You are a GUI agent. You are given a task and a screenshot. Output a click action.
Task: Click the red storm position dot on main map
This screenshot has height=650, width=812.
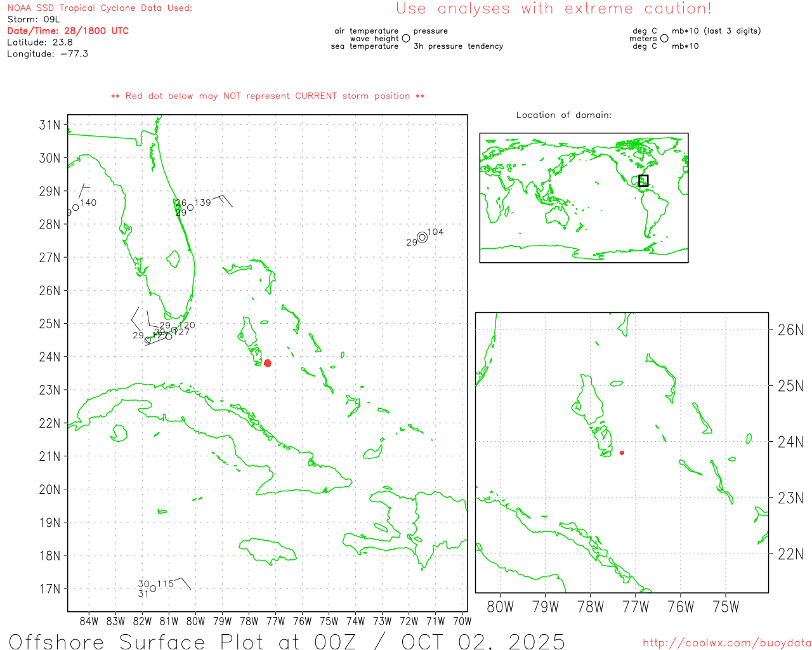[267, 363]
